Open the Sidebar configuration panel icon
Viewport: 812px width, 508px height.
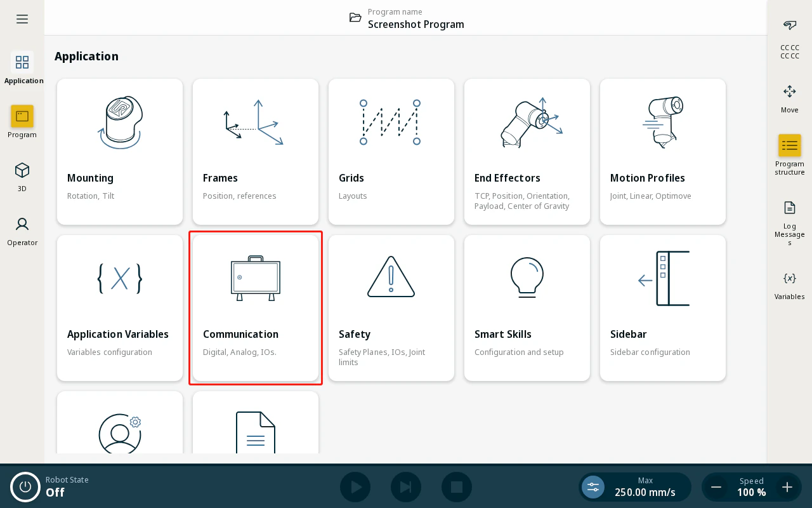(x=664, y=278)
